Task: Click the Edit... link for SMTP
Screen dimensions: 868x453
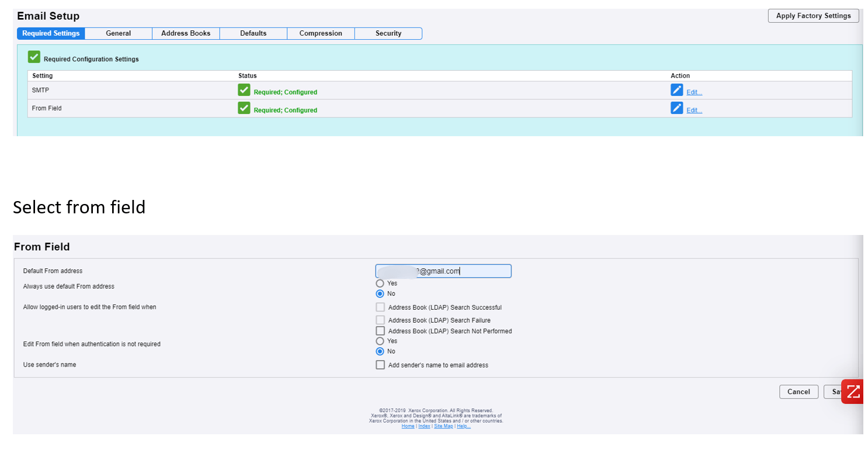Action: coord(694,92)
